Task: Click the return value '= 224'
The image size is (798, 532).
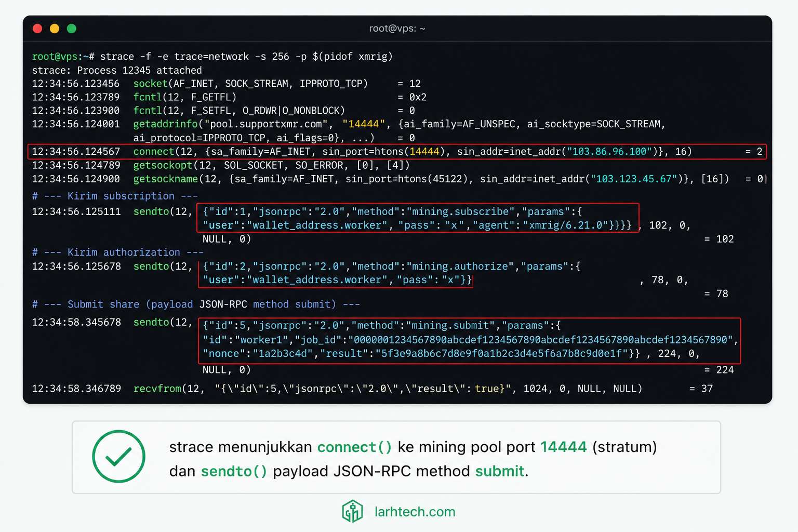Action: point(719,370)
